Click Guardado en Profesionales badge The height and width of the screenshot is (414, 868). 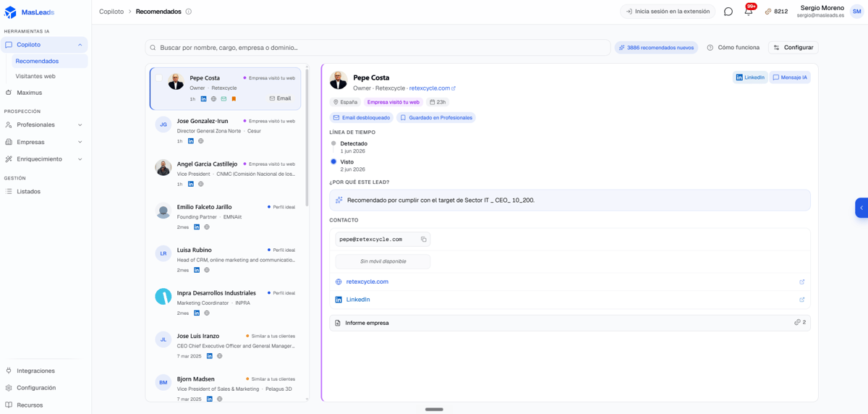436,117
